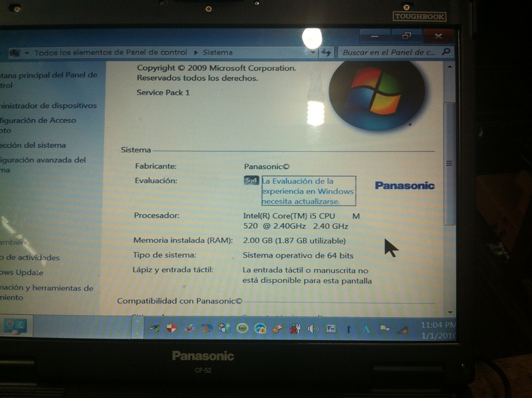Viewport: 532px width, 398px height.
Task: Open 'Administrador de dispositivos' link
Action: point(47,106)
